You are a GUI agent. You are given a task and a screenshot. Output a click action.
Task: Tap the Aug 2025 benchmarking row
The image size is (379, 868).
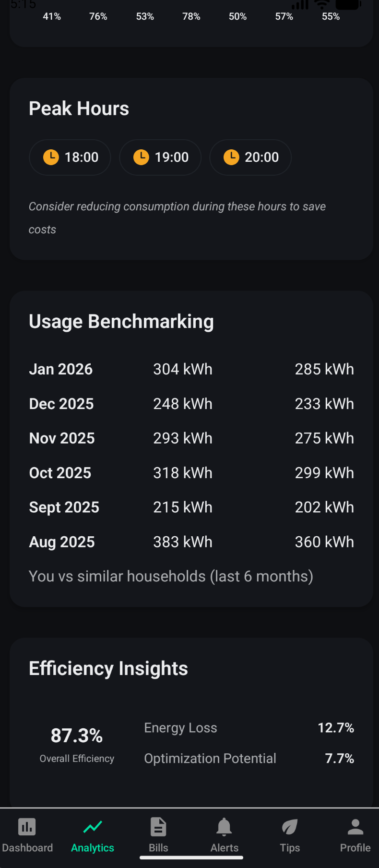(x=191, y=542)
